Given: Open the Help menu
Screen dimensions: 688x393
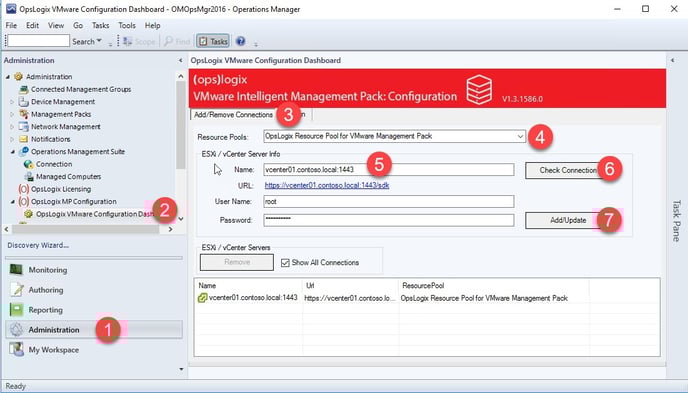Looking at the screenshot, I should 152,25.
